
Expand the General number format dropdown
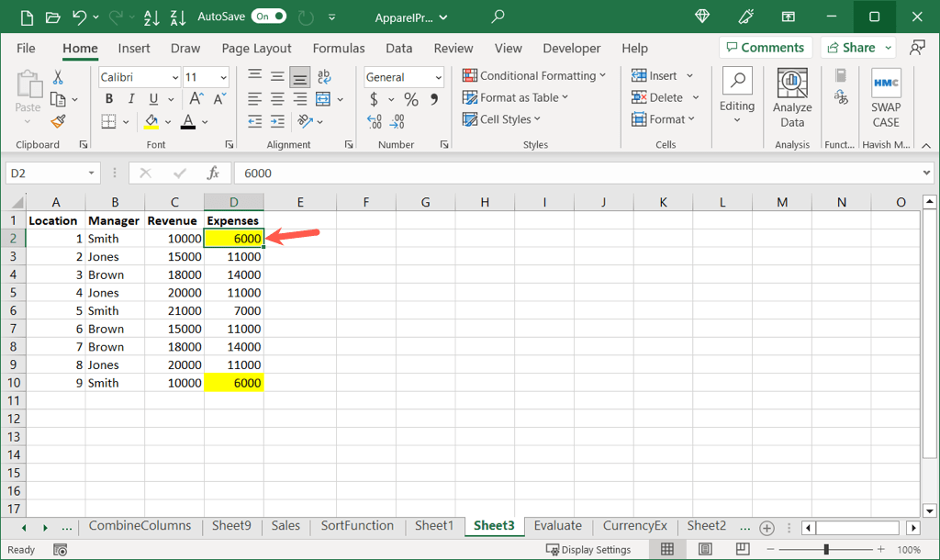point(438,78)
